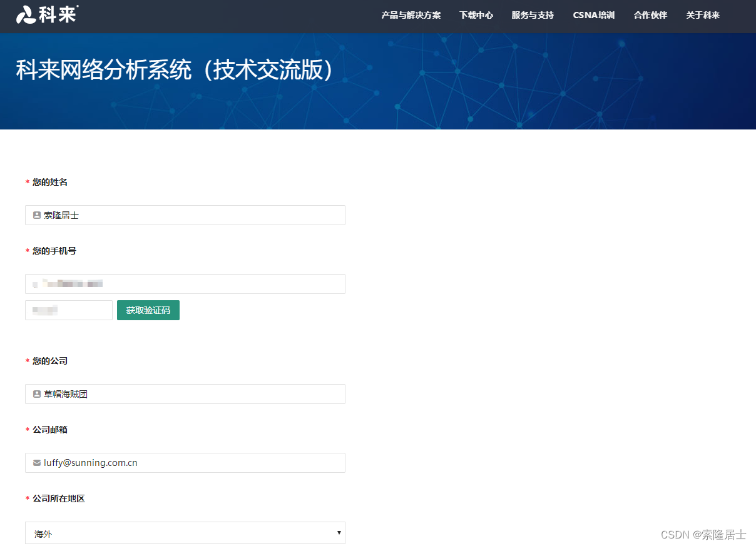Click the 您的公司 label
Screen dimensions: 756x546
50,361
